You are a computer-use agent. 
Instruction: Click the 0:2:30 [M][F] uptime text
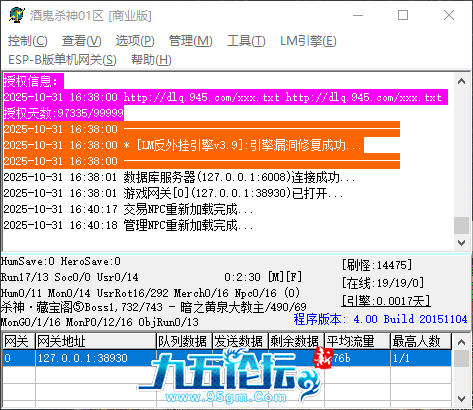(263, 277)
